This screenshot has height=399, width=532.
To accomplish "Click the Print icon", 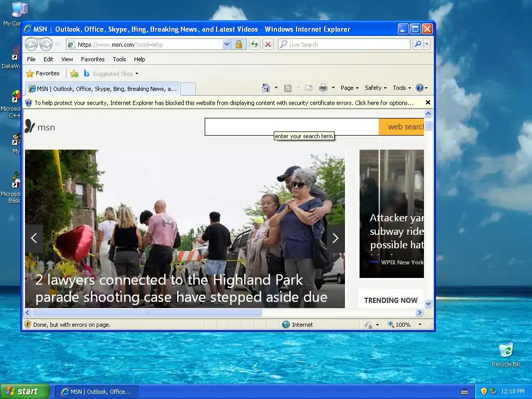I will coord(323,88).
